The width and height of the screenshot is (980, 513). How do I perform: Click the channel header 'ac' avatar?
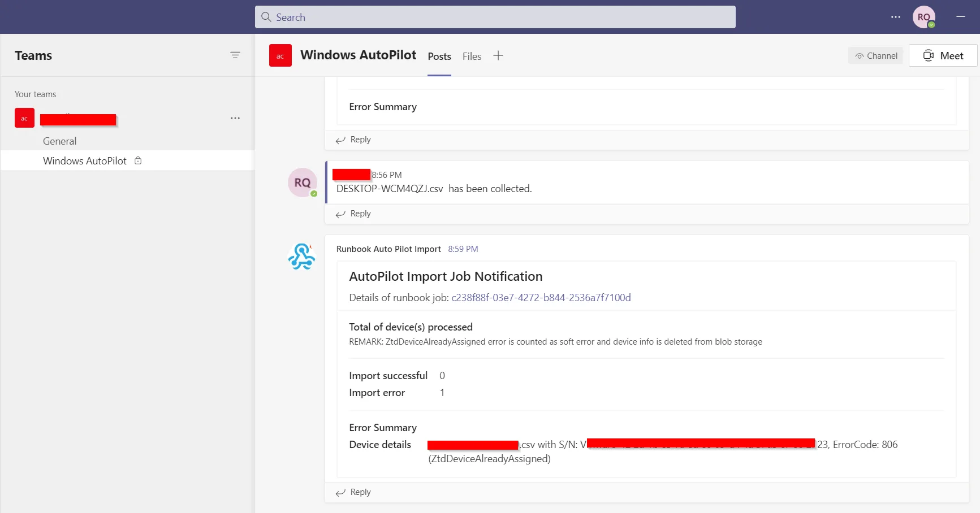point(280,55)
